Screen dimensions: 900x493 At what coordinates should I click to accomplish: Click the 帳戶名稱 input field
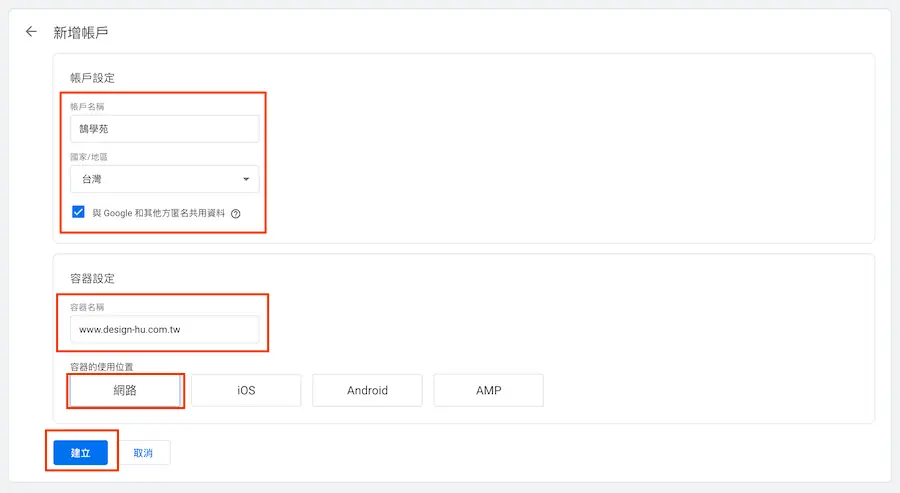click(x=165, y=129)
